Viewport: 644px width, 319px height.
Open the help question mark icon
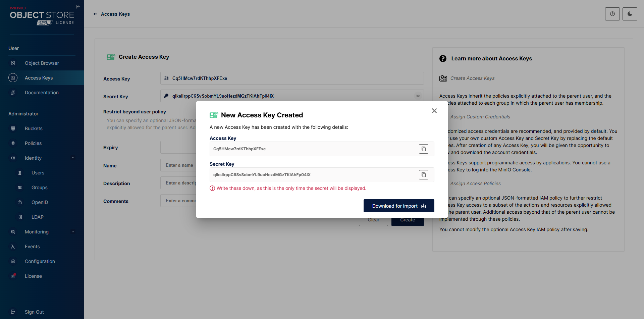tap(612, 14)
